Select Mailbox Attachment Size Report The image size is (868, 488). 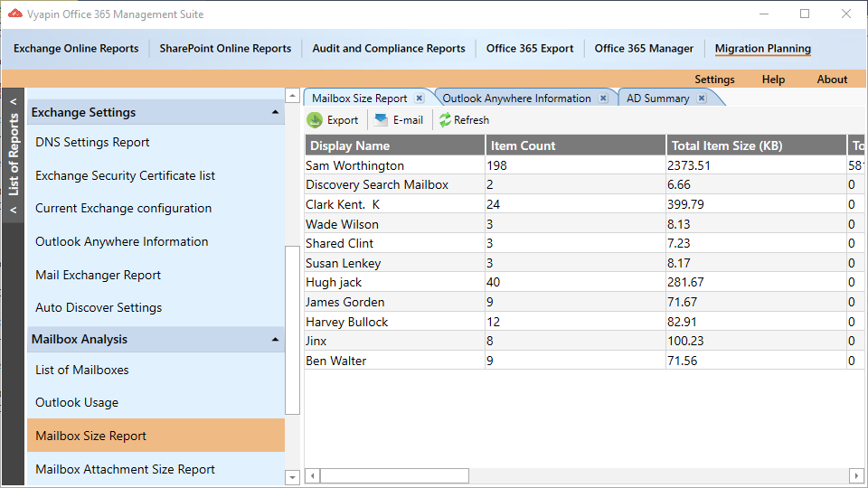point(125,469)
